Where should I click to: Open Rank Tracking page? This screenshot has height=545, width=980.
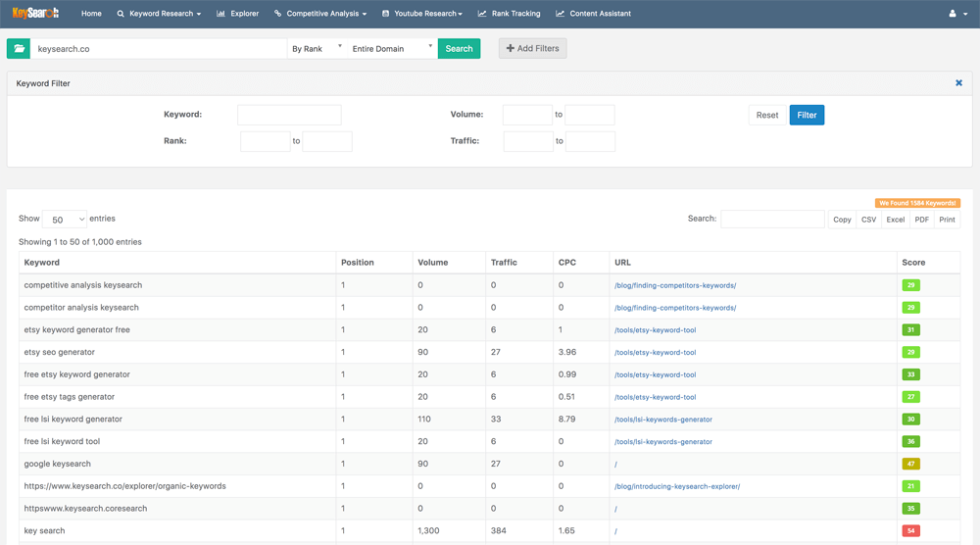pyautogui.click(x=509, y=13)
